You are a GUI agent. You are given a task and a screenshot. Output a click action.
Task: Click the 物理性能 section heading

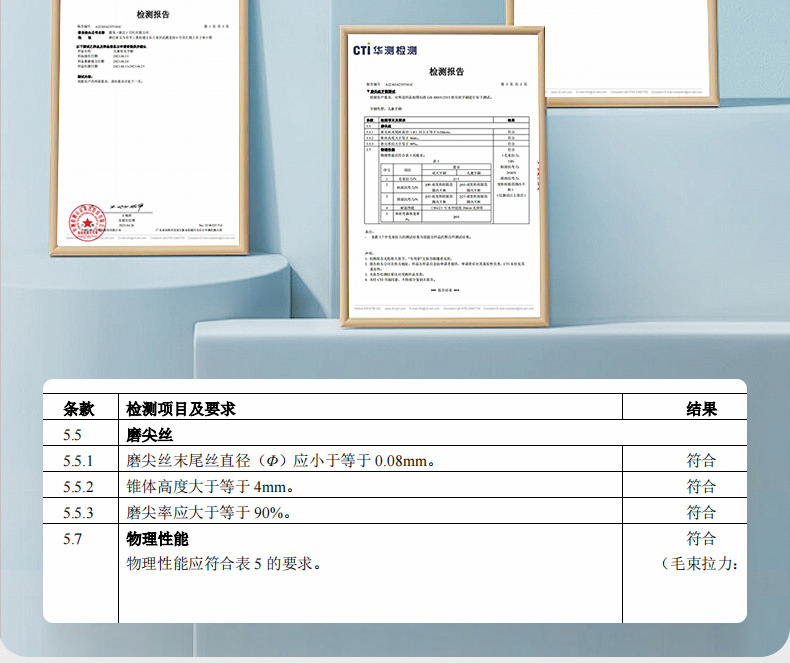pyautogui.click(x=157, y=539)
